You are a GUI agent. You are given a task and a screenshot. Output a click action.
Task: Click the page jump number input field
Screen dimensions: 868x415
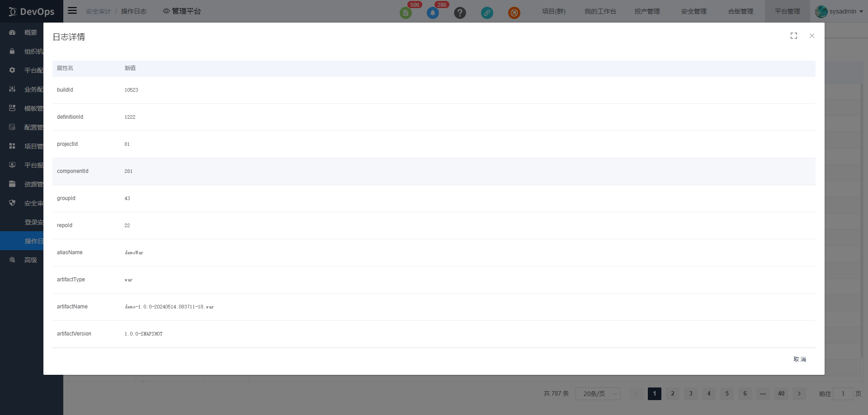[x=843, y=394]
